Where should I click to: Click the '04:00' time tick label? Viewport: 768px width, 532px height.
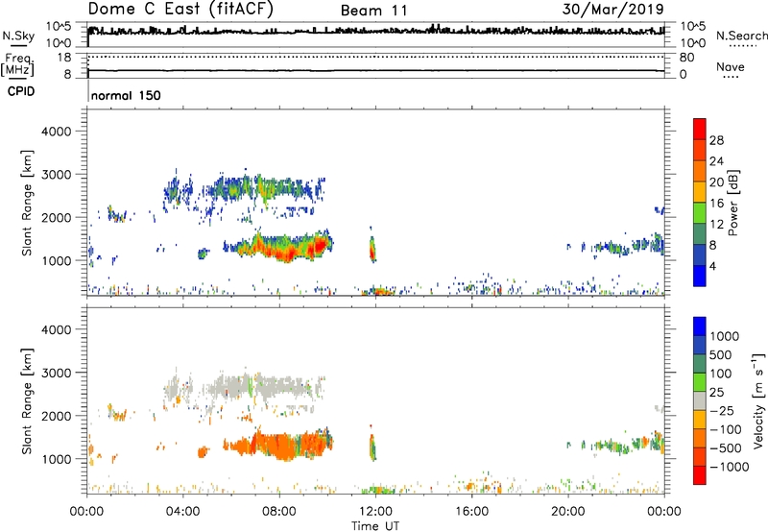coord(182,512)
